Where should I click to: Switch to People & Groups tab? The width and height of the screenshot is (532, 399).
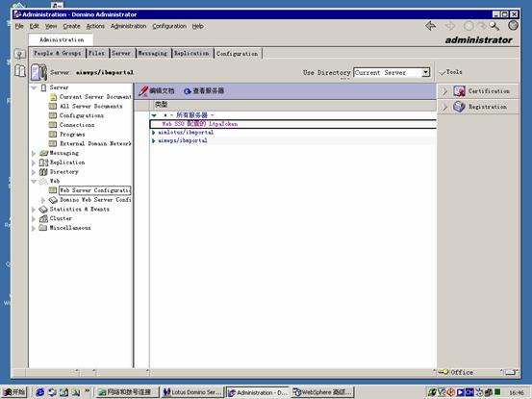tap(57, 53)
